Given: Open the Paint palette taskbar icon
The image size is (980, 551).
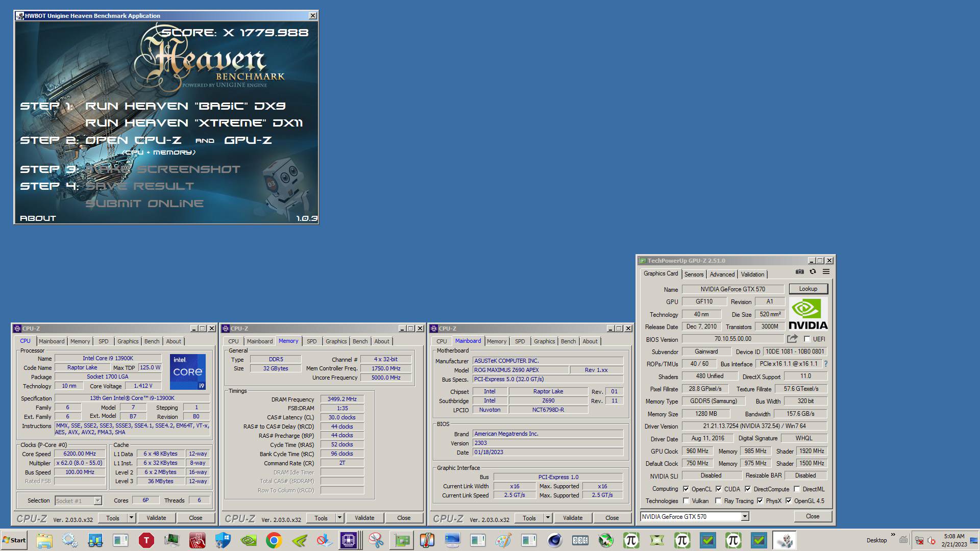Looking at the screenshot, I should [503, 540].
